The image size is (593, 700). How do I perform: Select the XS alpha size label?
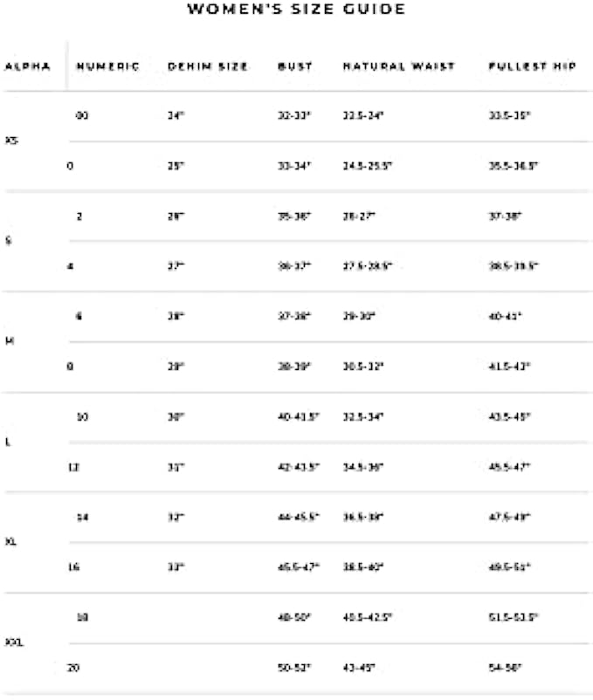(x=11, y=140)
